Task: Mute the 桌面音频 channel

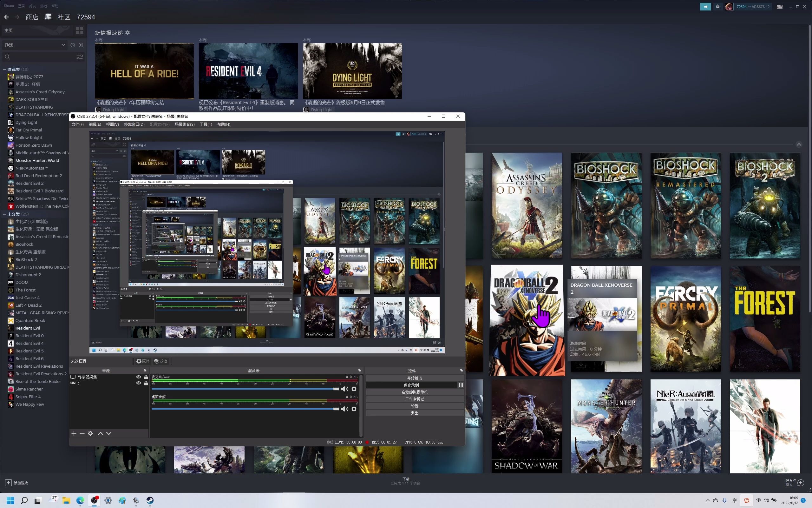Action: coord(344,409)
